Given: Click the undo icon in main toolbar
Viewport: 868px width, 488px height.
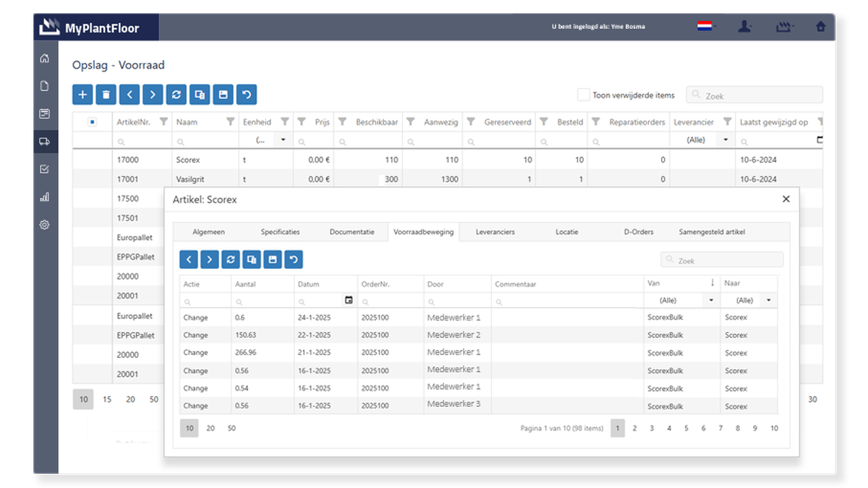Looking at the screenshot, I should click(247, 95).
